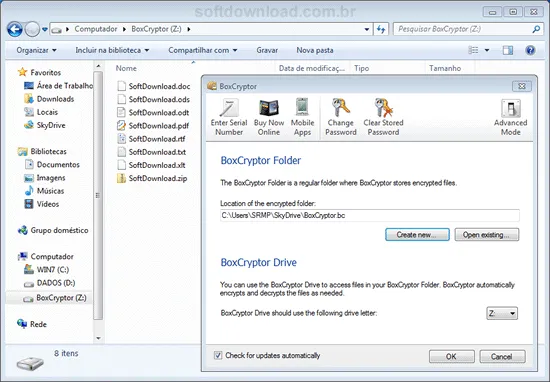Select Grupo doméstico in sidebar
This screenshot has height=382, width=550.
pos(53,230)
